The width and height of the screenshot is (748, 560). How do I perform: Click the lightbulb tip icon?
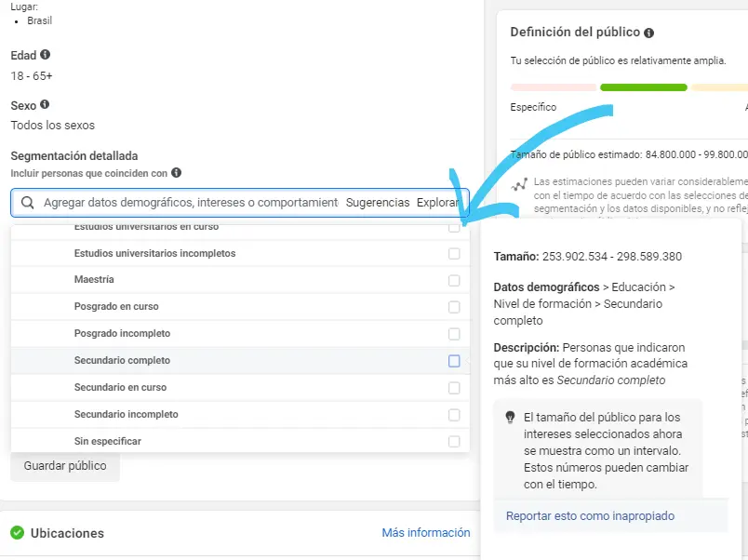(510, 418)
